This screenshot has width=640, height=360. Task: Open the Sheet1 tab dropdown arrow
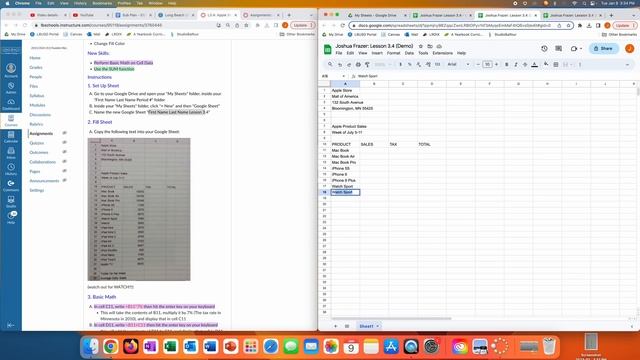[x=378, y=326]
